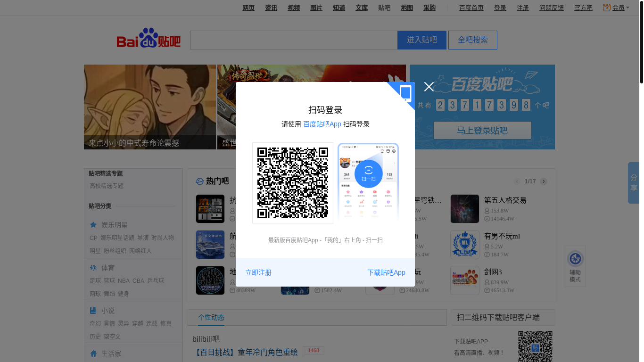Image resolution: width=644 pixels, height=362 pixels.
Task: Click the 小说 book icon
Action: pyautogui.click(x=93, y=311)
